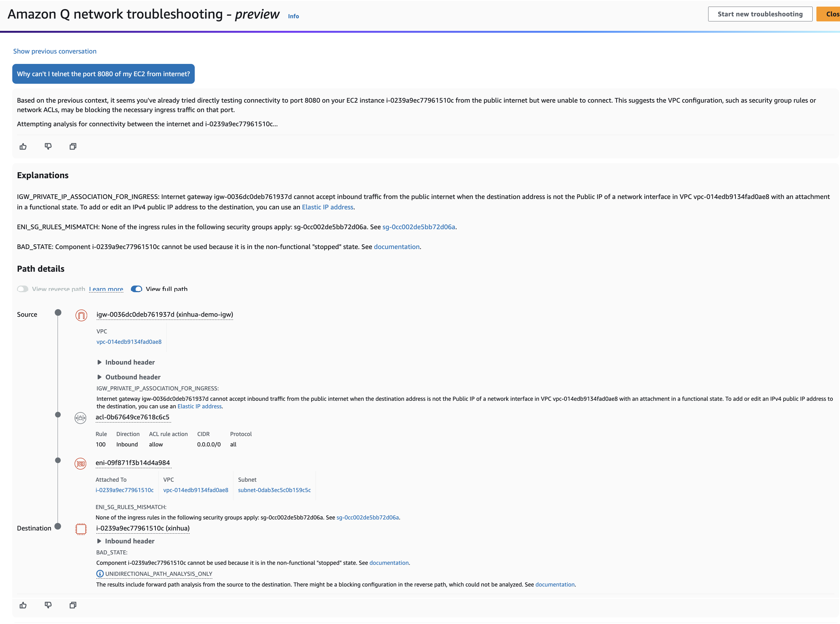The height and width of the screenshot is (624, 840).
Task: Click acl-0b67649ce7618c6c5 heading
Action: [x=132, y=417]
